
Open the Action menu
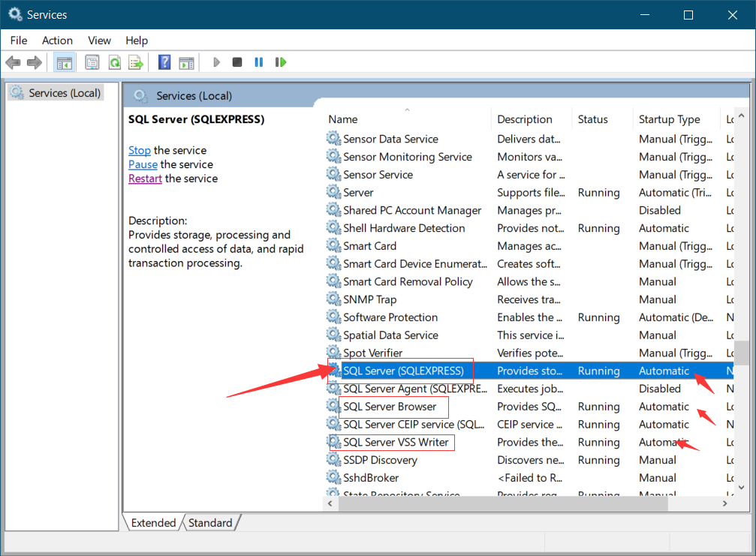click(x=57, y=41)
